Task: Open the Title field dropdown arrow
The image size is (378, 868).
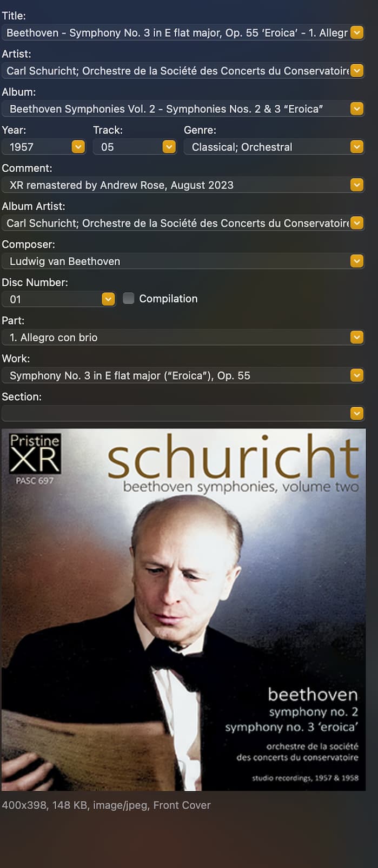Action: [x=357, y=33]
